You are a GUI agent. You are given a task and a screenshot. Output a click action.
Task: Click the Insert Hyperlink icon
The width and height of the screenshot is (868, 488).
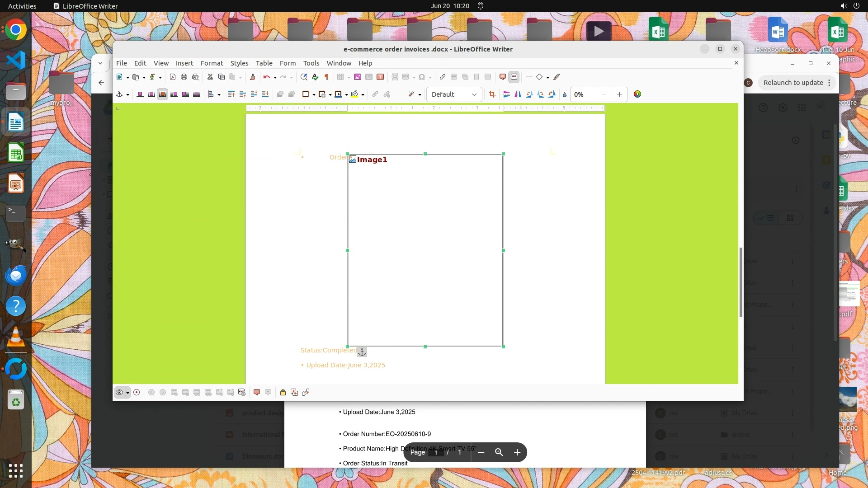[443, 77]
